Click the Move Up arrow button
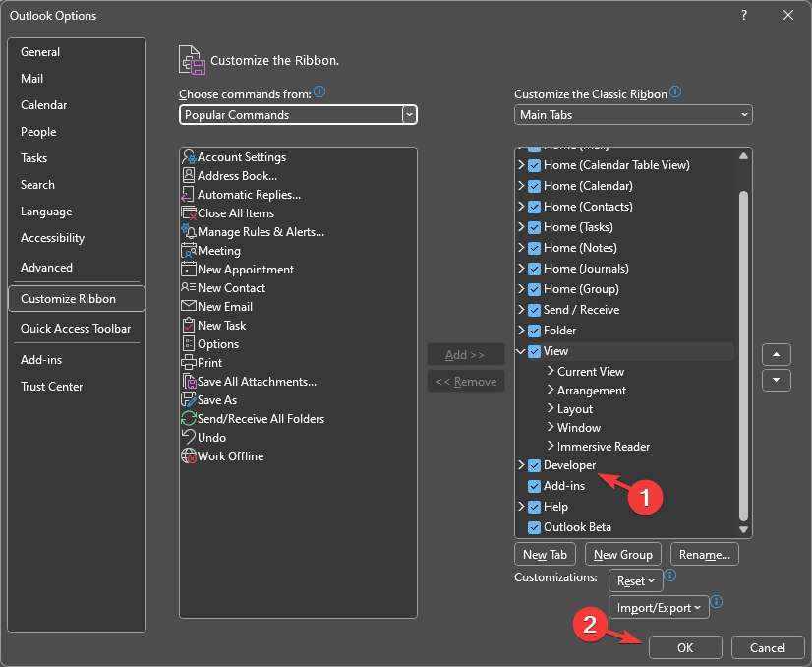812x667 pixels. click(x=777, y=354)
